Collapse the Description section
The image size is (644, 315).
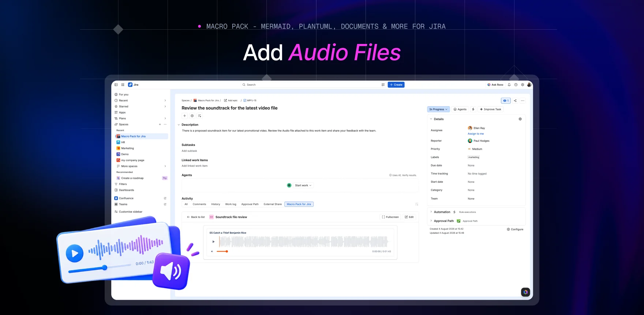(x=179, y=125)
